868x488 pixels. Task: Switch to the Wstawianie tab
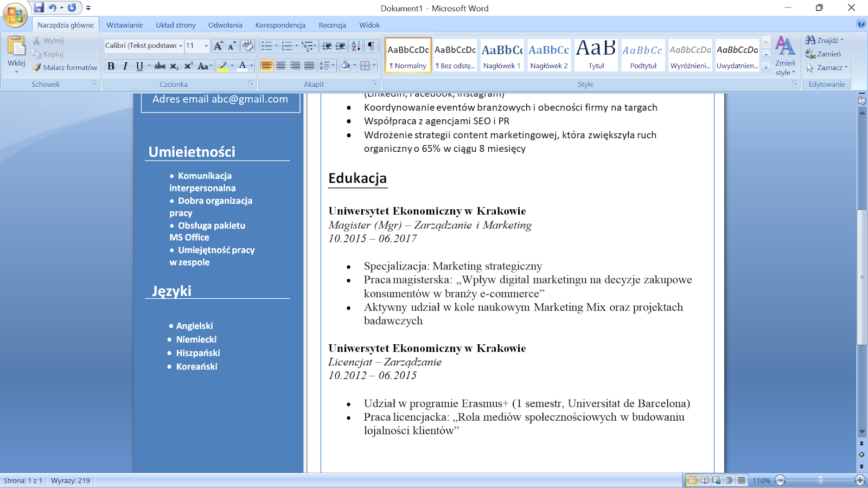point(125,25)
